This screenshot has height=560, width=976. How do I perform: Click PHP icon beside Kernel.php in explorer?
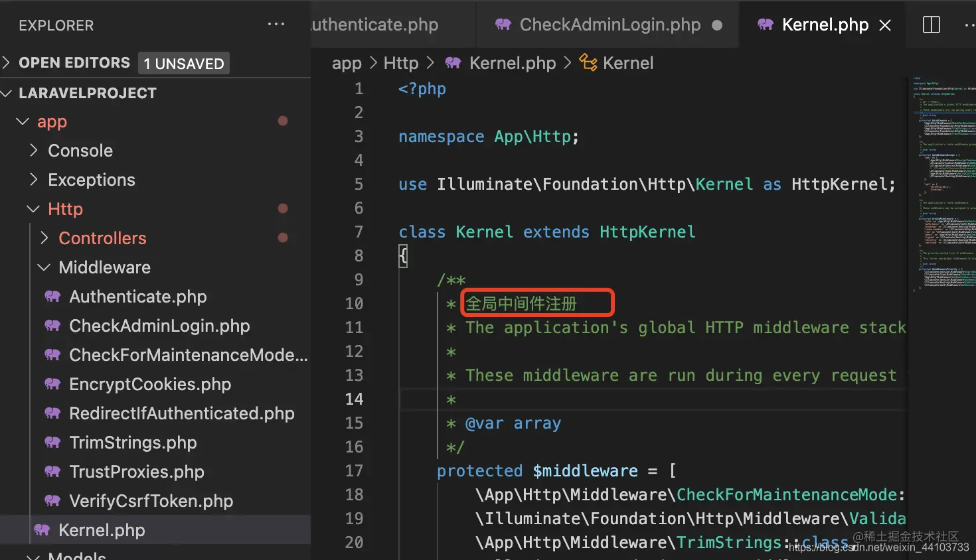pos(42,529)
